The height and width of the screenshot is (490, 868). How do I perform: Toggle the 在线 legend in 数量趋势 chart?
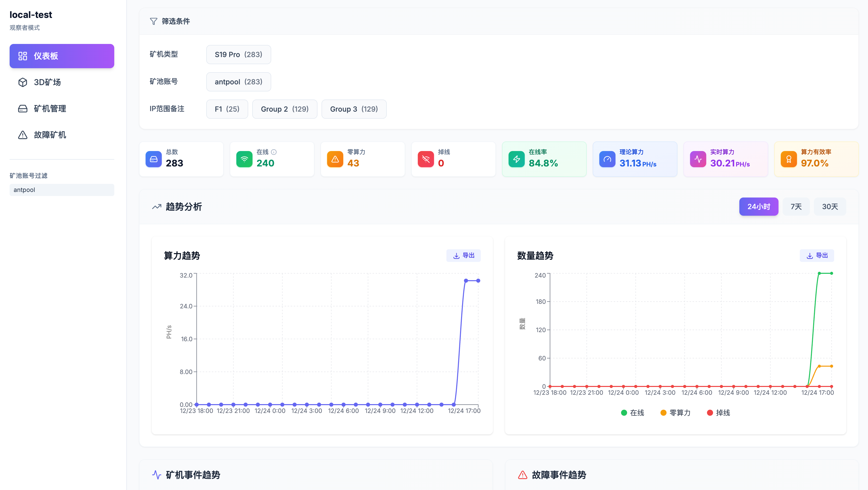coord(632,412)
